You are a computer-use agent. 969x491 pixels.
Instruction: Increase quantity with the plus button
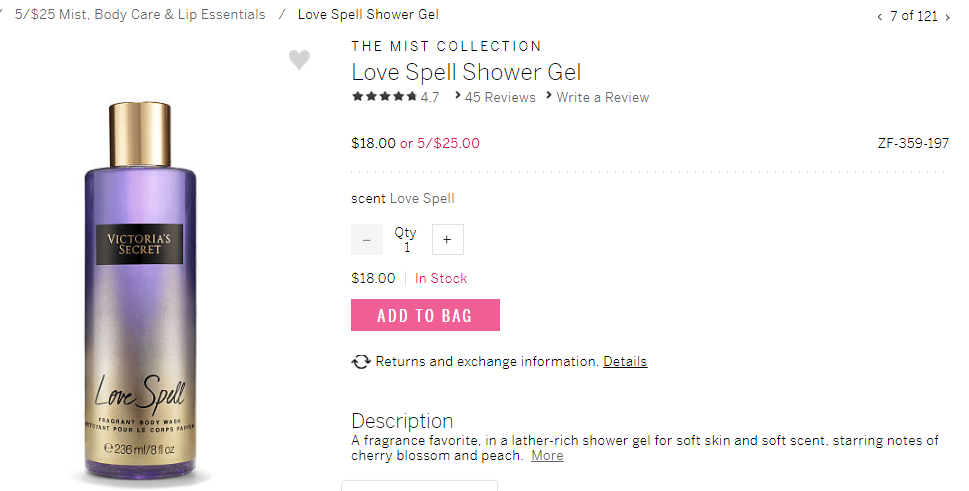click(x=447, y=240)
